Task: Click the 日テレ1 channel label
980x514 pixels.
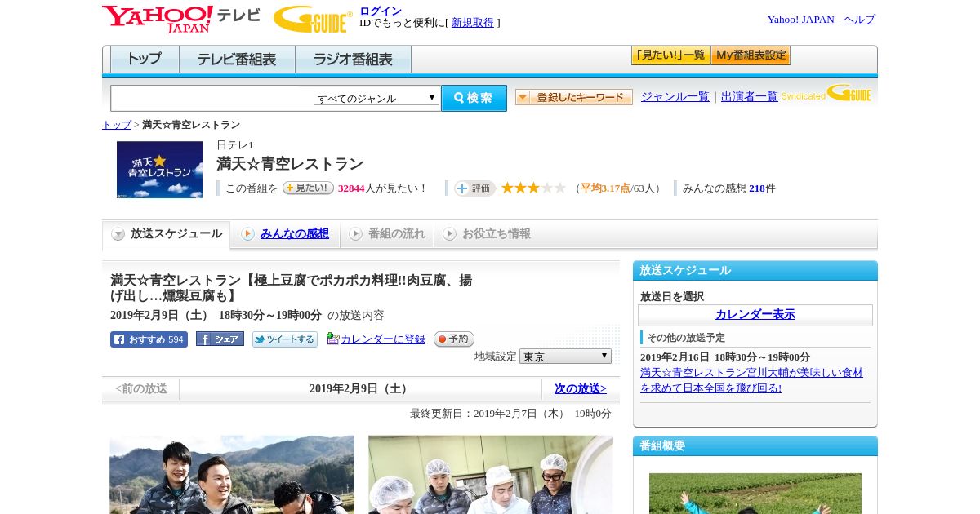Action: (x=235, y=145)
